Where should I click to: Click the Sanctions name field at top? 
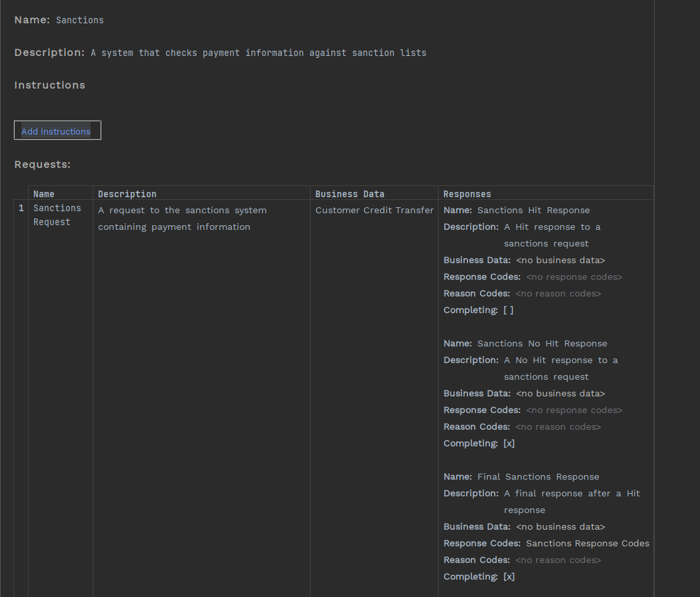80,20
